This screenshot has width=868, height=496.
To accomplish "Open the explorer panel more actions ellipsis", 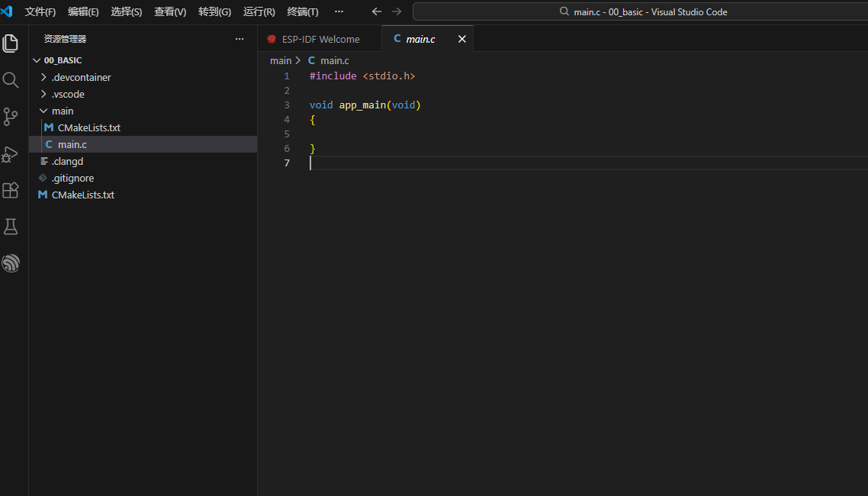I will [x=240, y=39].
